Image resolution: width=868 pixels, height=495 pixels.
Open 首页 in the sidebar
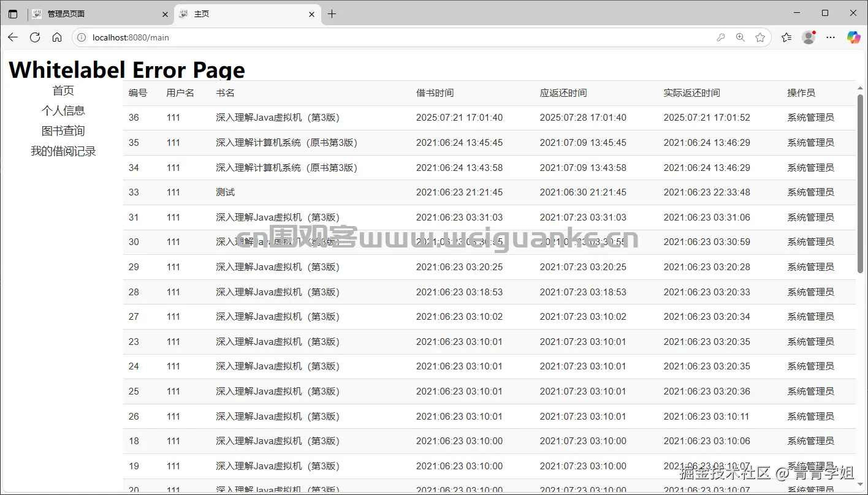tap(63, 91)
